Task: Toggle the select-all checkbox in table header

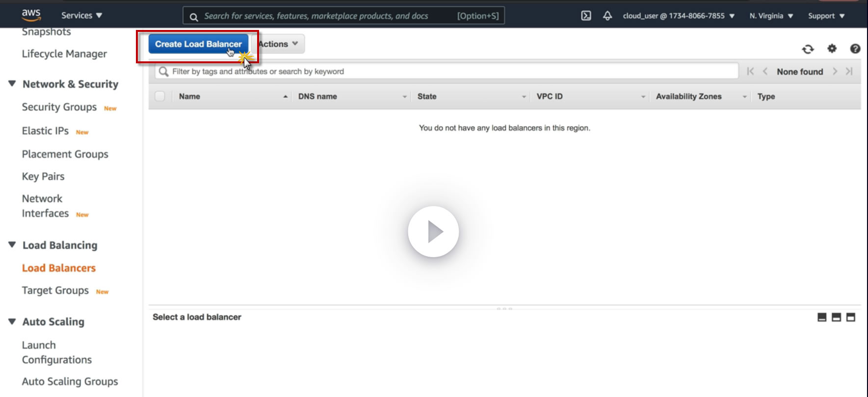Action: 160,96
